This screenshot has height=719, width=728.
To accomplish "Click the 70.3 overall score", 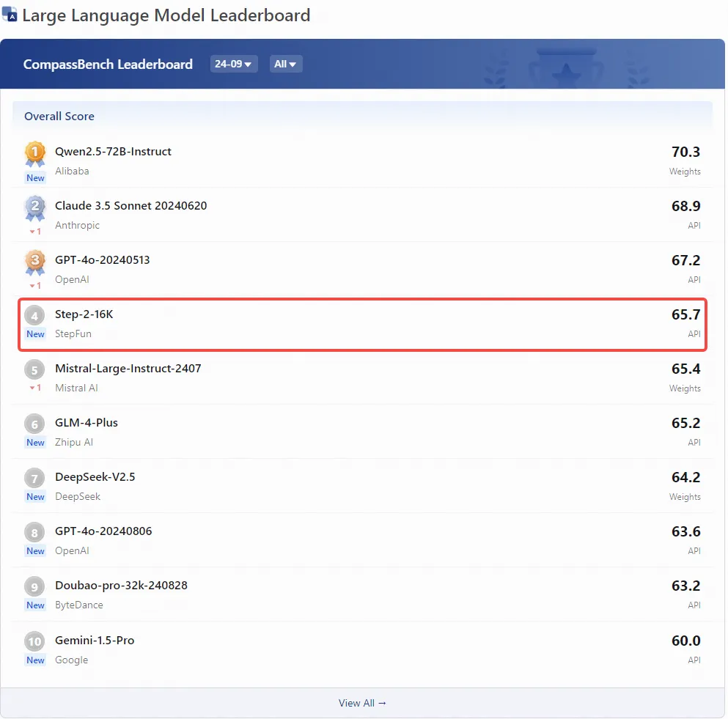I will pos(685,152).
